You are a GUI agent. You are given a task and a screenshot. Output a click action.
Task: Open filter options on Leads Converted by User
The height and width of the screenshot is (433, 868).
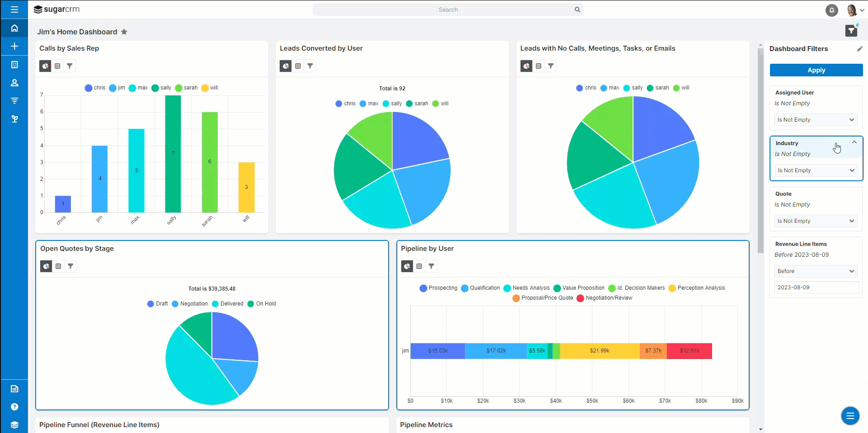(x=310, y=66)
